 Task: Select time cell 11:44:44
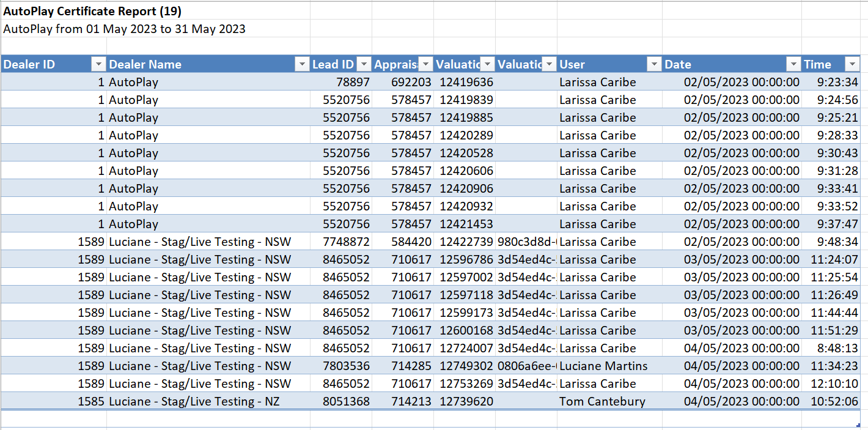pos(831,313)
